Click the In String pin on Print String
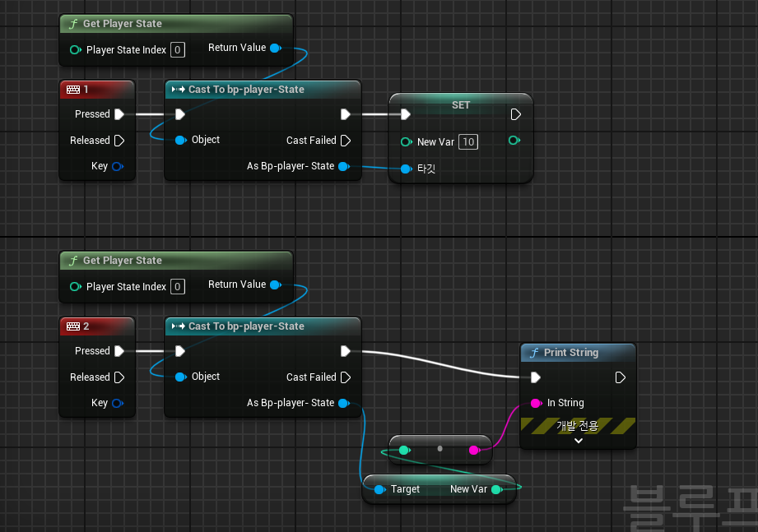 tap(536, 403)
